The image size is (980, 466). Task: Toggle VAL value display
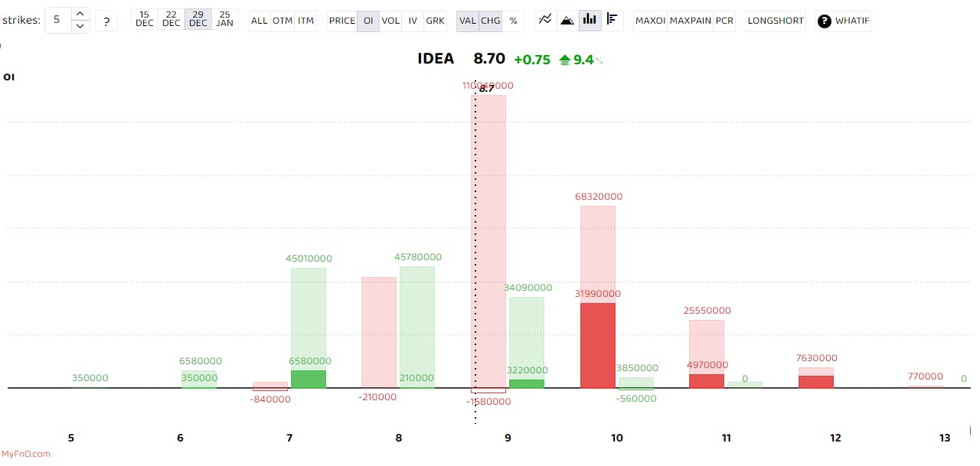click(468, 21)
